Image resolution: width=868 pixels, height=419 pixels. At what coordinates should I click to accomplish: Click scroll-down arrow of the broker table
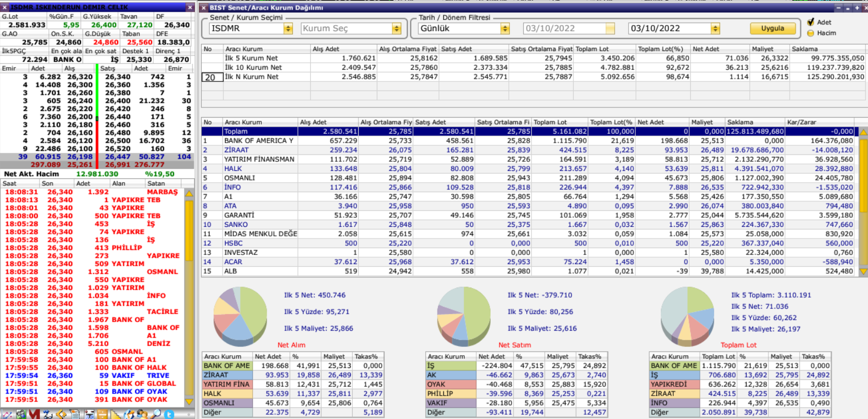863,272
